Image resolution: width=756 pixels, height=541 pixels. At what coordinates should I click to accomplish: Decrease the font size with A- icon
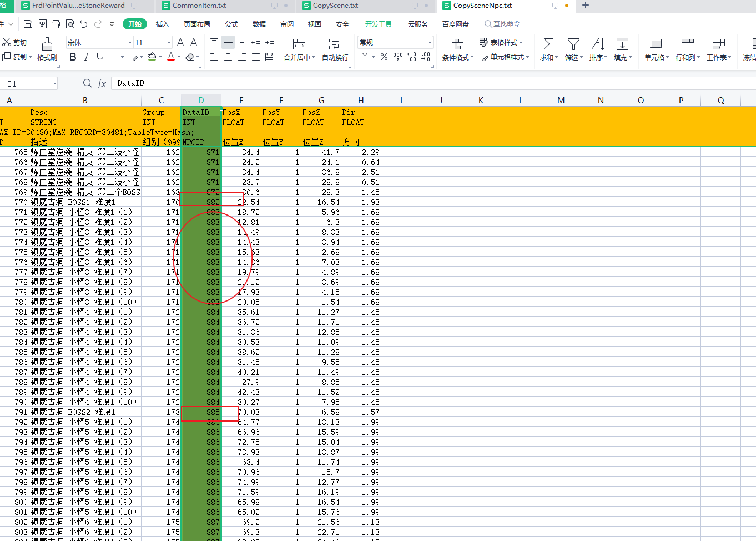(x=195, y=42)
